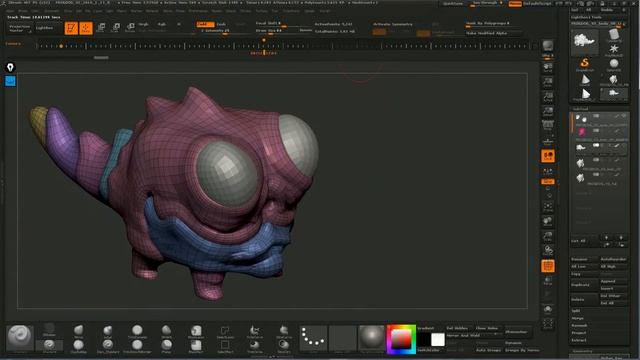640x360 pixels.
Task: Click right shelf Scale view icon
Action: click(x=548, y=236)
